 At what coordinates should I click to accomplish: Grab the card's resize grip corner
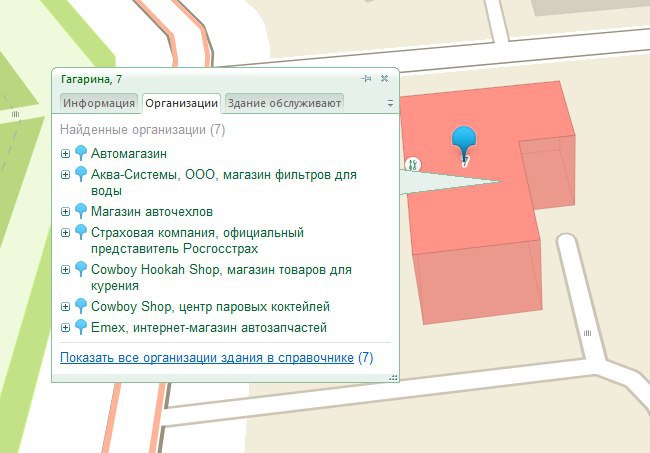393,378
